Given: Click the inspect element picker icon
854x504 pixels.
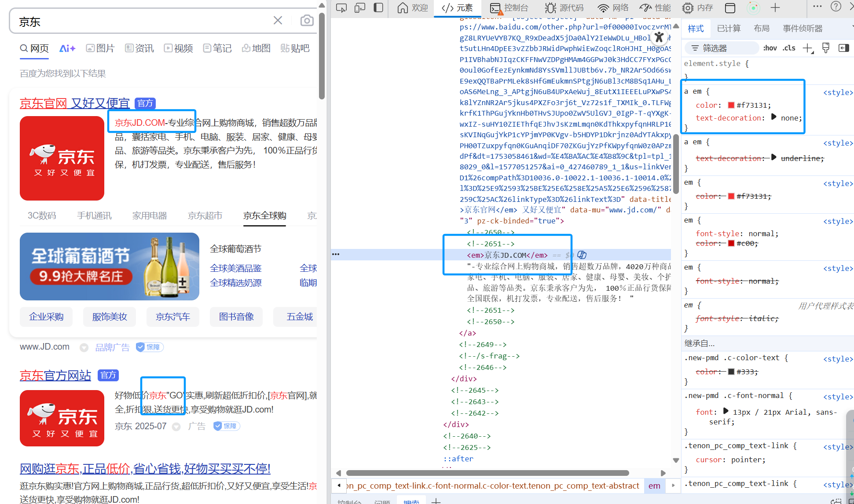Looking at the screenshot, I should pos(341,8).
